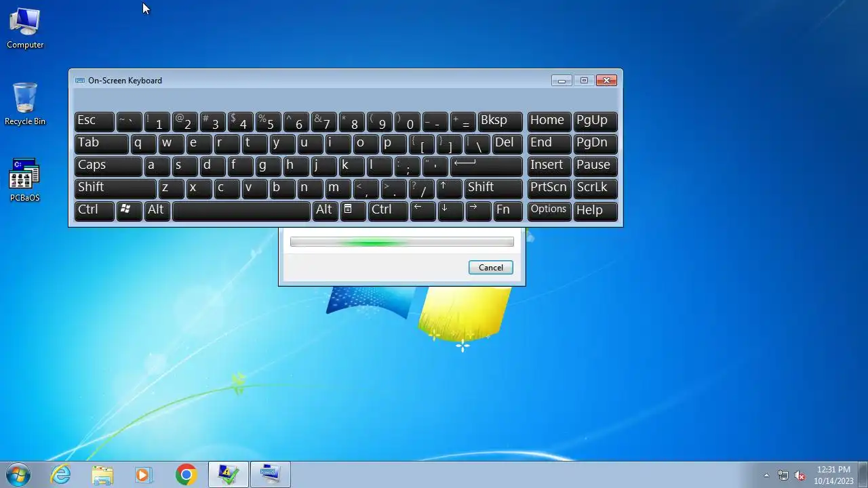Click the question mark slash key
Screen dimensions: 868x488
(421, 188)
